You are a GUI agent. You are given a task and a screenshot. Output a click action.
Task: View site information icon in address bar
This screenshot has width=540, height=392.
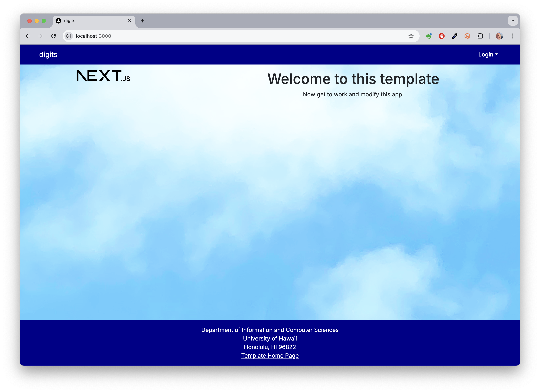(x=69, y=36)
